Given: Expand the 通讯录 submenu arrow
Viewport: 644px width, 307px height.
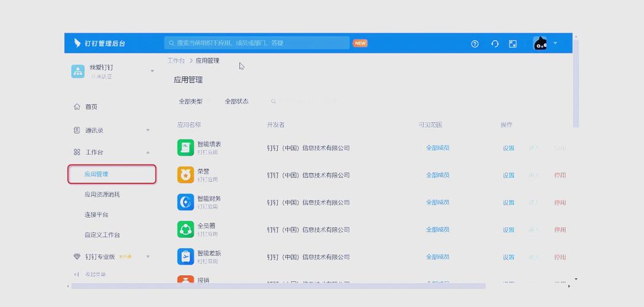Looking at the screenshot, I should coord(148,130).
